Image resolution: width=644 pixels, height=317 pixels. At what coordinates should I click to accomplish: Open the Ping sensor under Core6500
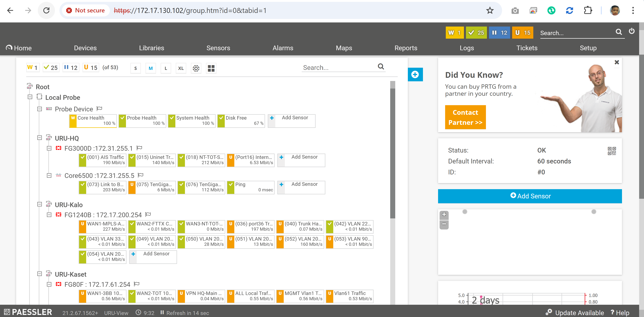250,187
